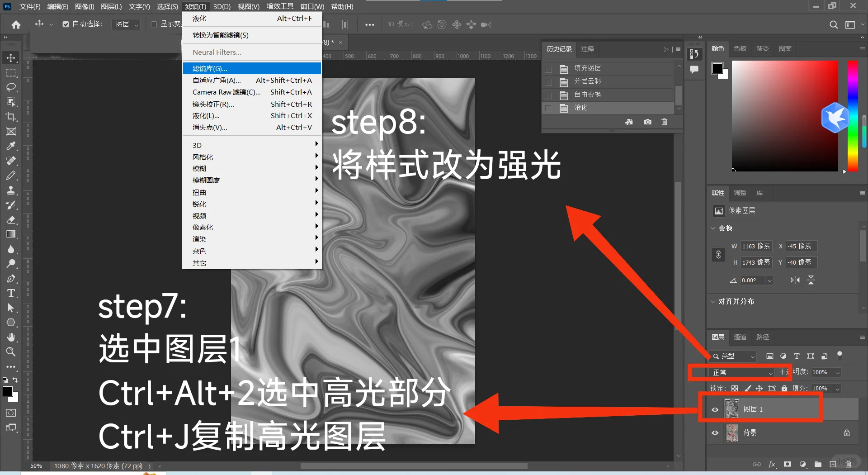
Task: Delete layer using Layers panel trash icon
Action: point(848,464)
